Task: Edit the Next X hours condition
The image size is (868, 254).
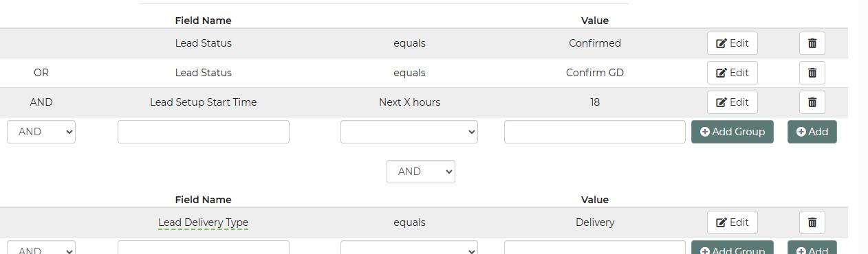Action: (x=733, y=102)
